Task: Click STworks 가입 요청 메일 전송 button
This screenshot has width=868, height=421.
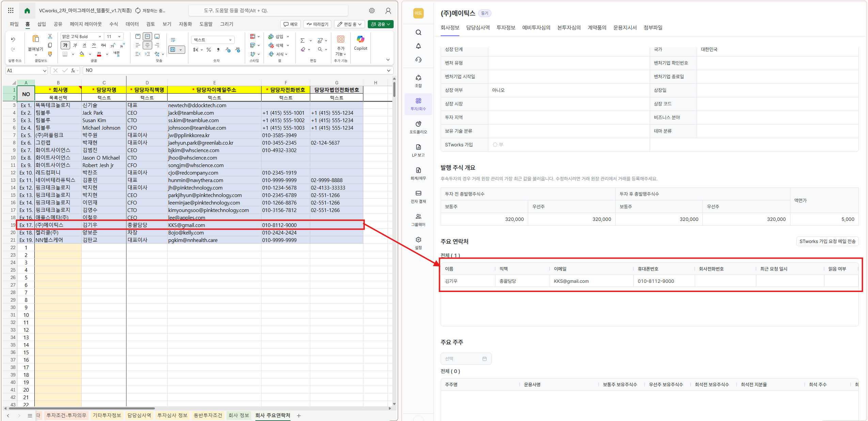Action: pos(827,241)
